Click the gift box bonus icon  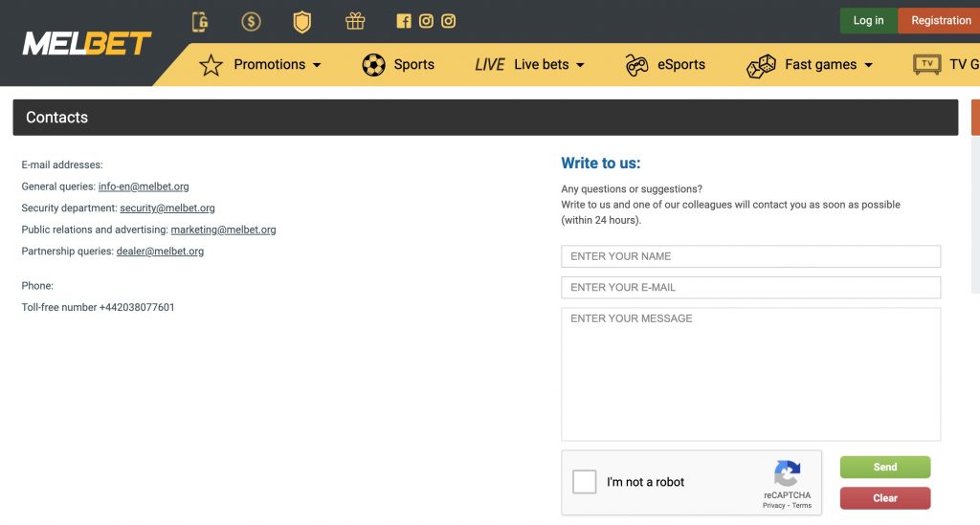point(355,21)
